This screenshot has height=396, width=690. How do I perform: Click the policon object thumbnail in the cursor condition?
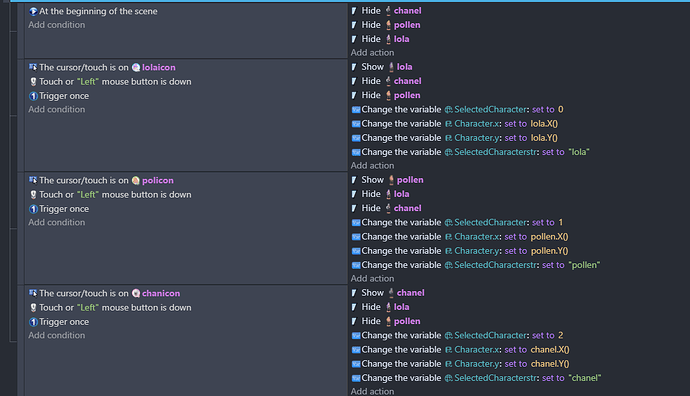click(x=136, y=180)
